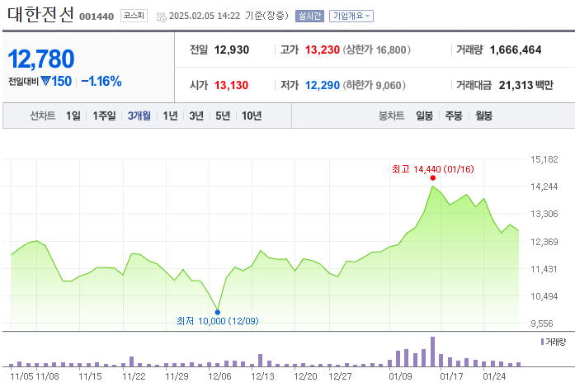Click the 거래량 value 1,666,464
Viewport: 575px width, 392px height.
click(x=516, y=50)
